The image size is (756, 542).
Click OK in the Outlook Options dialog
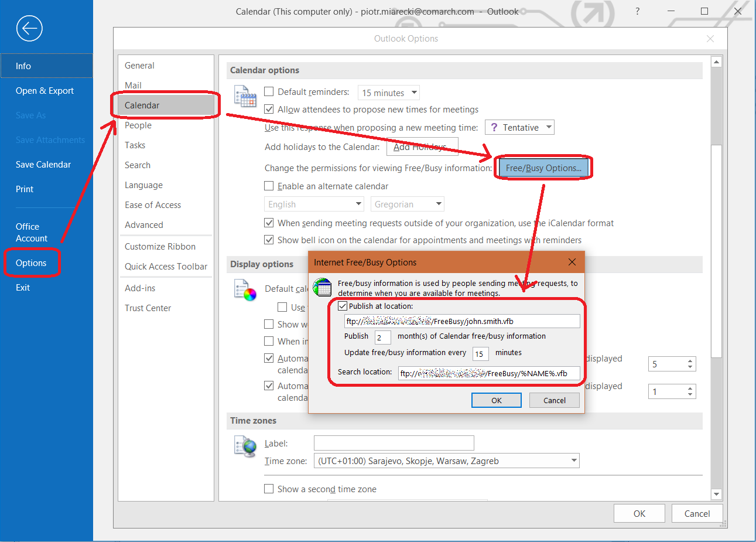pos(639,513)
